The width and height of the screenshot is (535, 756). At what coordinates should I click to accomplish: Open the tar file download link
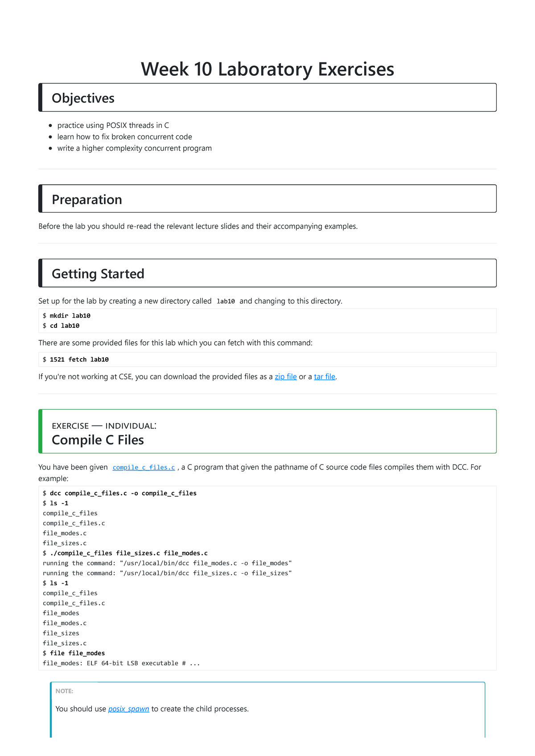pos(325,377)
